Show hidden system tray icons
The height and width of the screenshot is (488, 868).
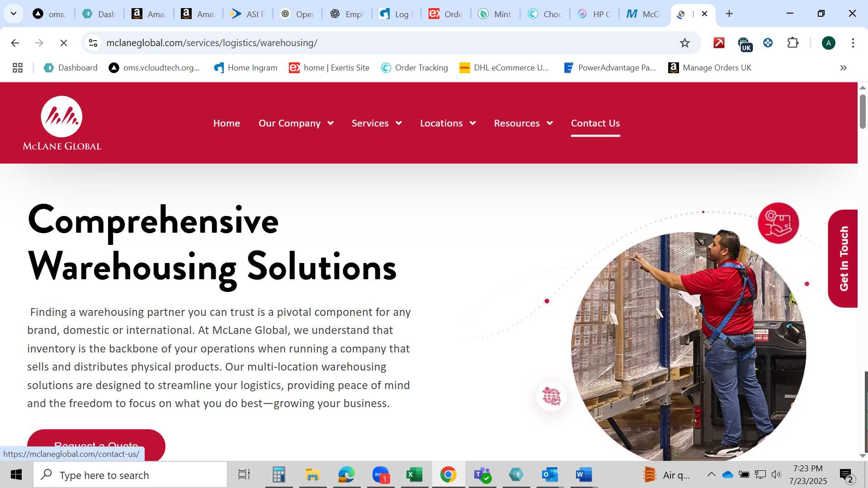tap(711, 474)
